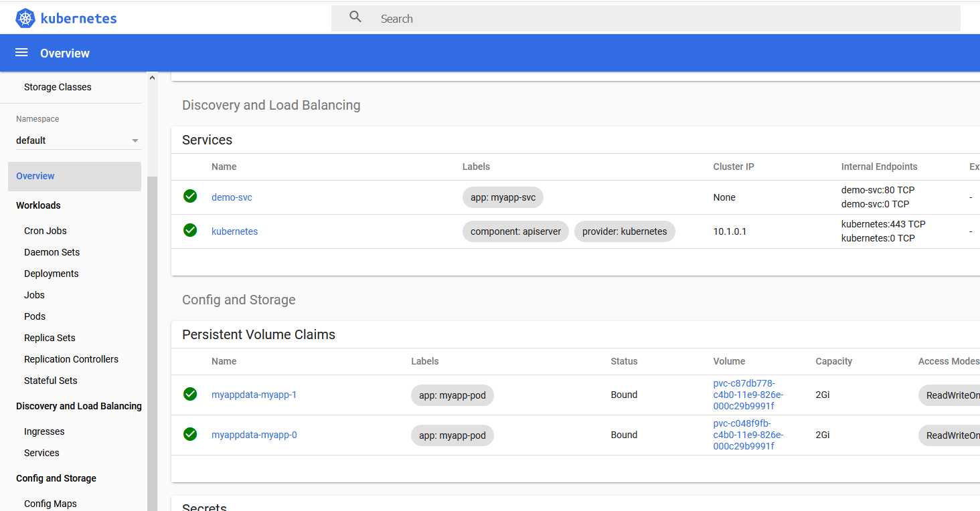Go to Deployments
This screenshot has height=511, width=980.
(51, 274)
